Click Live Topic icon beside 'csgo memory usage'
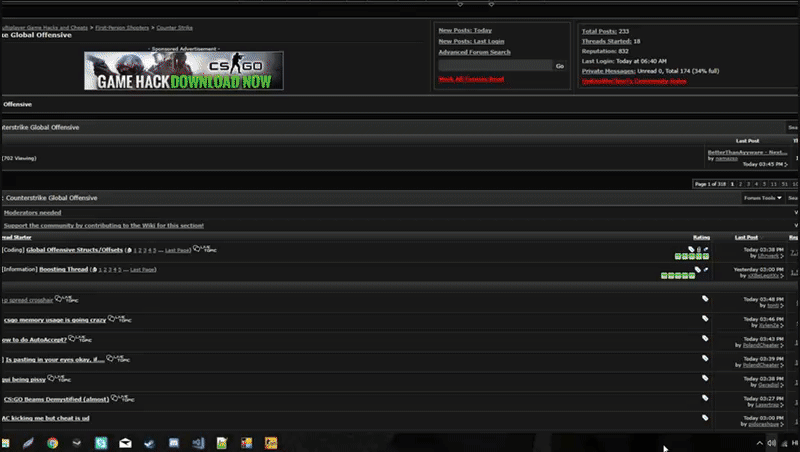Viewport: 800px width, 452px height. coord(119,319)
